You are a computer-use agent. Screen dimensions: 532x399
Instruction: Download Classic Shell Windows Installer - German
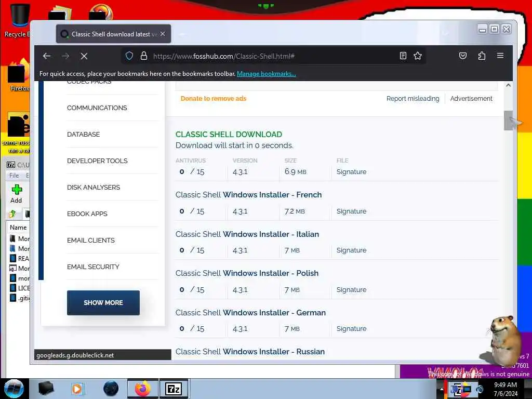coord(250,312)
